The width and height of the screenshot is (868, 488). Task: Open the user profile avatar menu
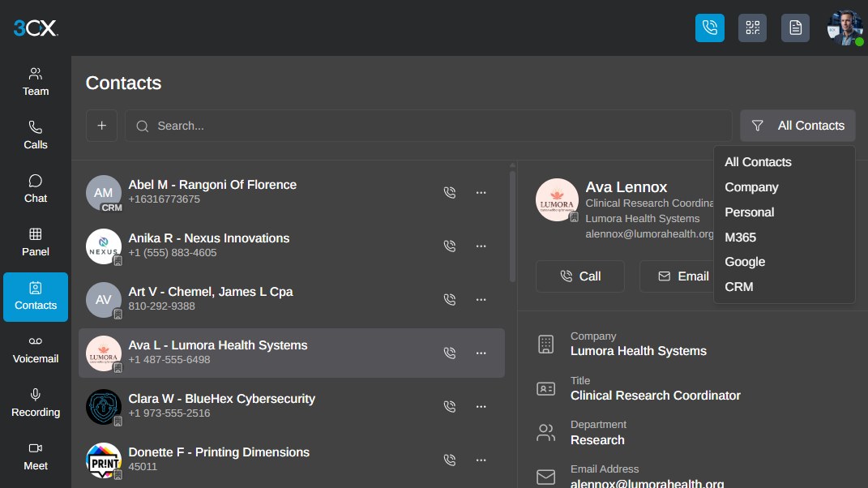844,28
